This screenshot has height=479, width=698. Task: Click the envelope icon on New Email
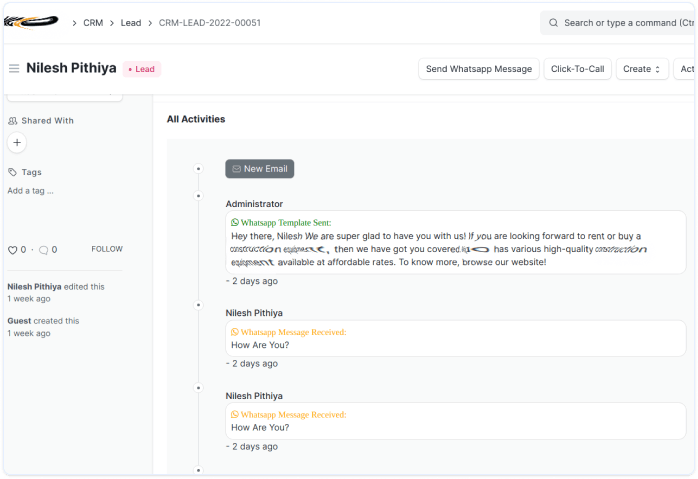(x=236, y=169)
